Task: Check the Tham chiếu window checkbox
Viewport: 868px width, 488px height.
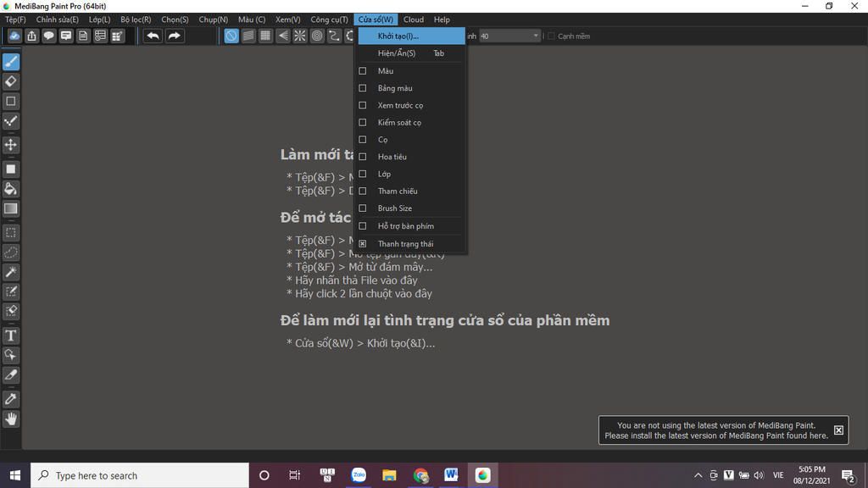Action: coord(363,191)
